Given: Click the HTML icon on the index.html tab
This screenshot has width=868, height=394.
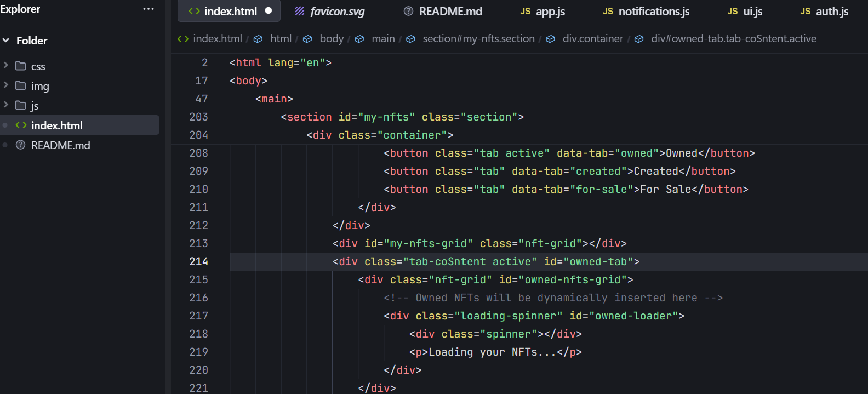Looking at the screenshot, I should pyautogui.click(x=194, y=11).
